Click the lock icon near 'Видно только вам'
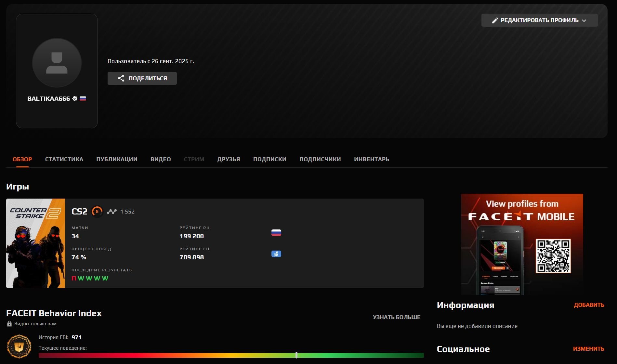Viewport: 617px width, 364px height. point(9,324)
